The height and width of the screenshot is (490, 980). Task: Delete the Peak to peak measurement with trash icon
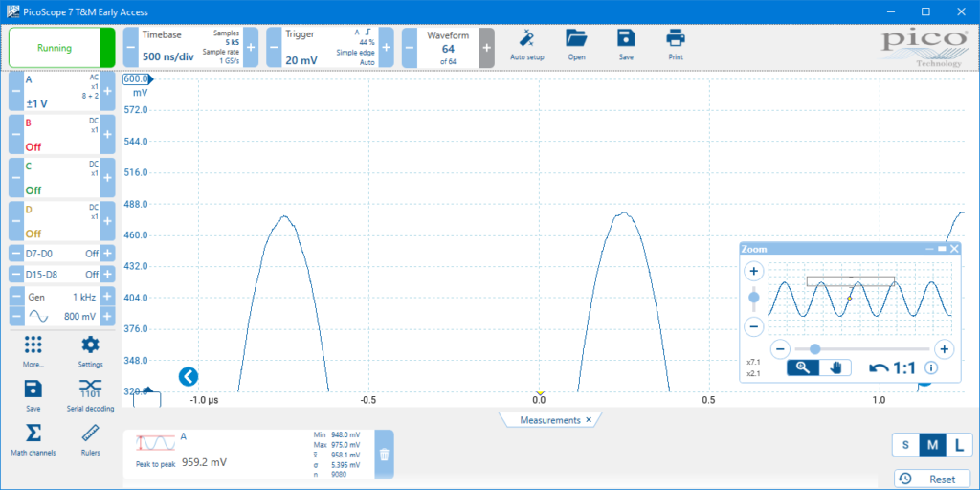(x=385, y=455)
